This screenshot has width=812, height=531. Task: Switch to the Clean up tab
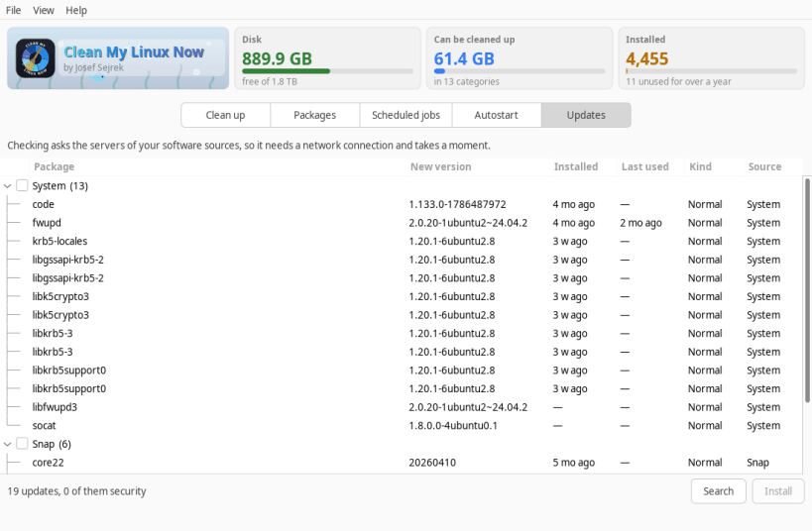pyautogui.click(x=225, y=115)
